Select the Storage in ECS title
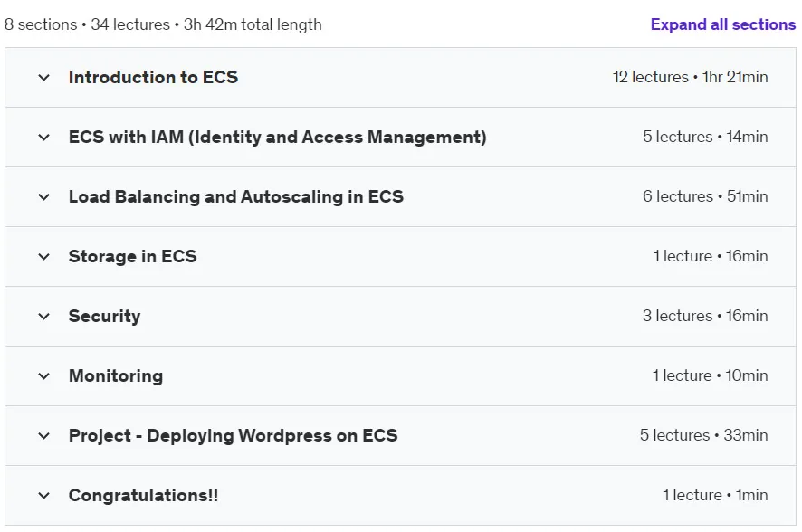This screenshot has height=532, width=802. pos(132,256)
